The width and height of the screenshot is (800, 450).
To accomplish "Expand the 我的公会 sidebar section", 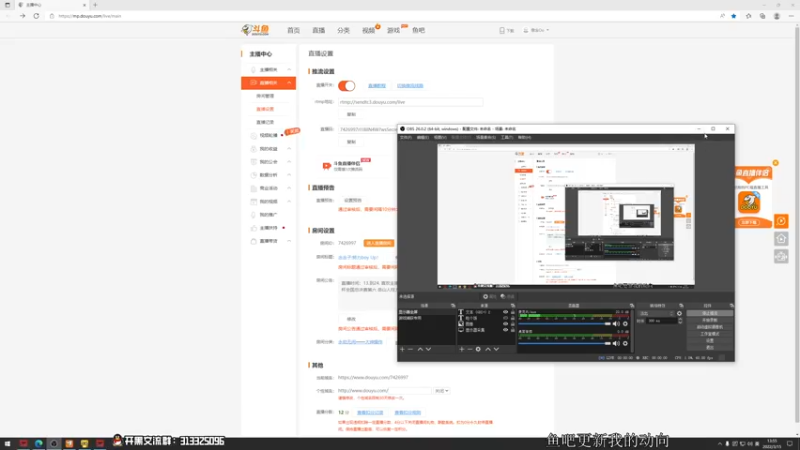I will [x=289, y=162].
